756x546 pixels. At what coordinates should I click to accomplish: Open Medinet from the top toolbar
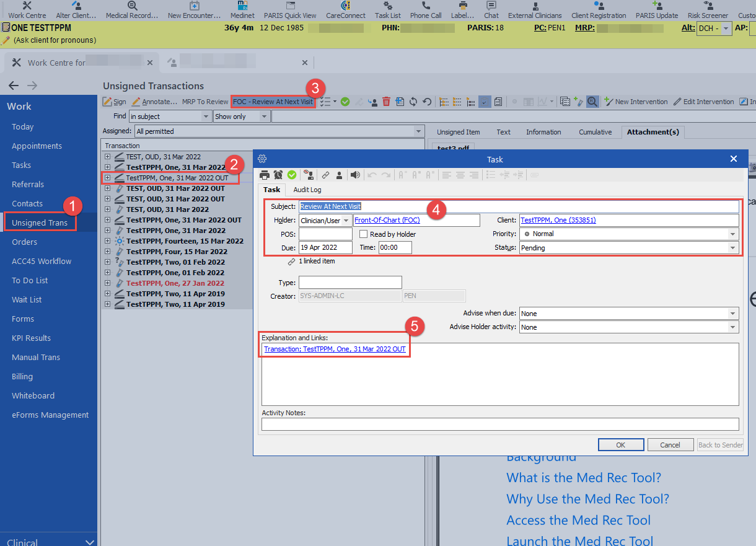[x=241, y=10]
